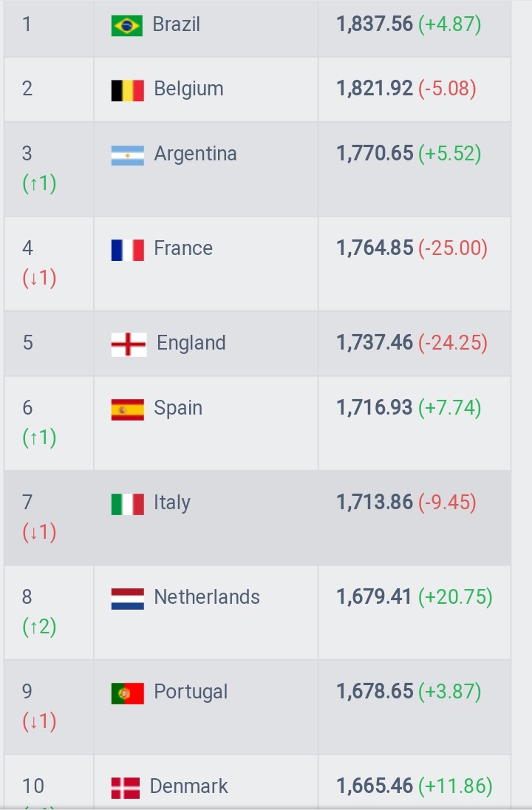
Task: Click the Netherlands flag icon
Action: click(x=128, y=599)
